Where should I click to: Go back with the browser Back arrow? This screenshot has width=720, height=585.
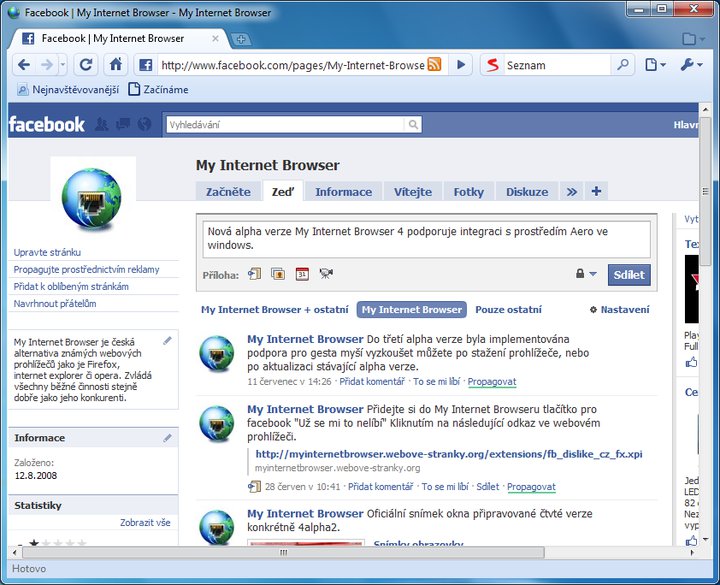point(24,65)
